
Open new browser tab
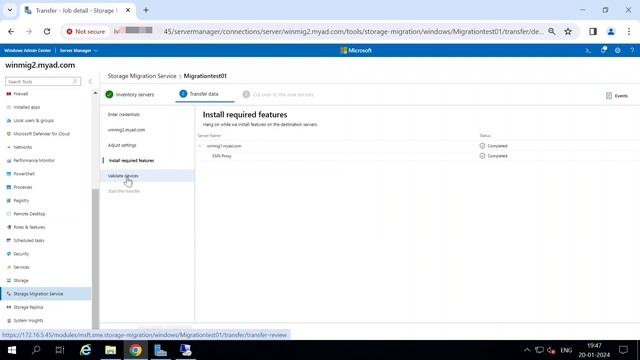pyautogui.click(x=146, y=10)
